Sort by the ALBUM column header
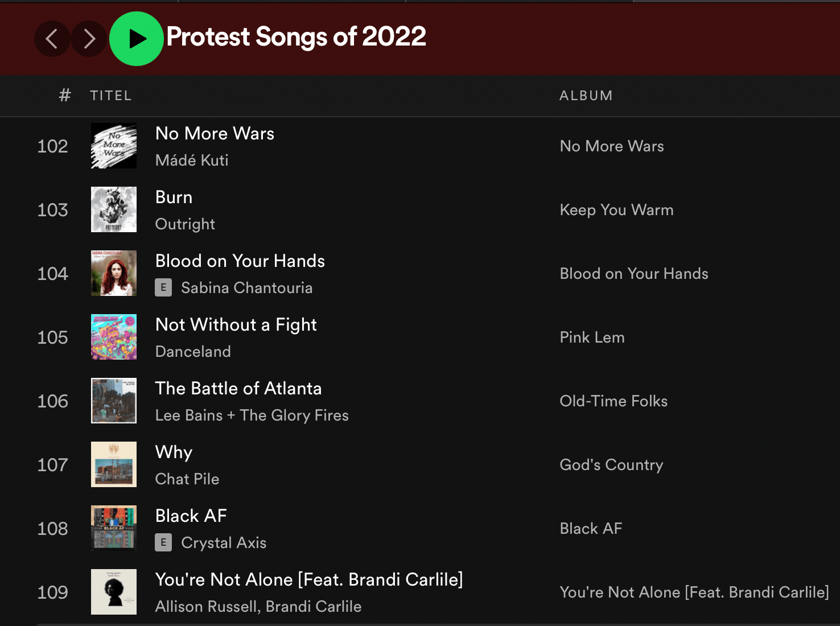 pos(586,96)
